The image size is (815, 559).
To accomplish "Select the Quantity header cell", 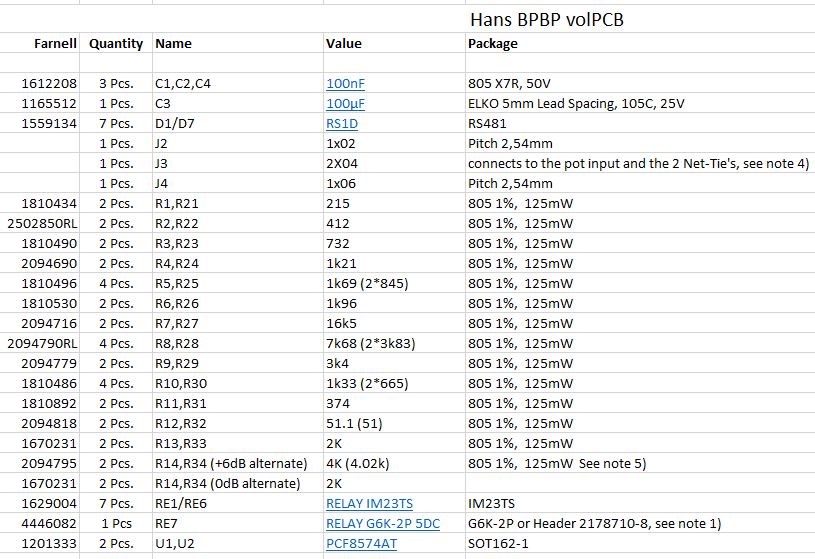I will [x=116, y=43].
